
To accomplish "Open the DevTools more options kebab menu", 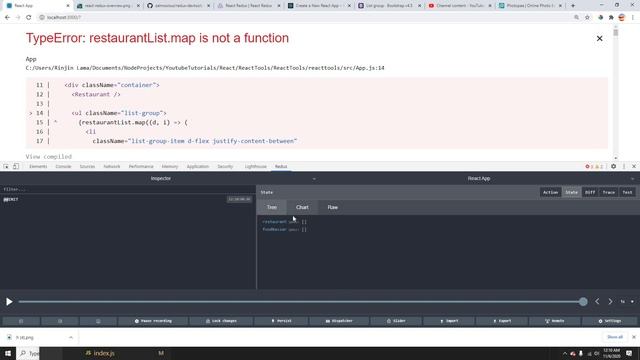I will (x=624, y=167).
